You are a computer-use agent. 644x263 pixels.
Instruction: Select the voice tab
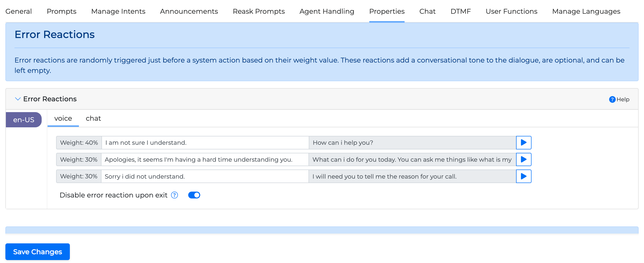coord(63,118)
